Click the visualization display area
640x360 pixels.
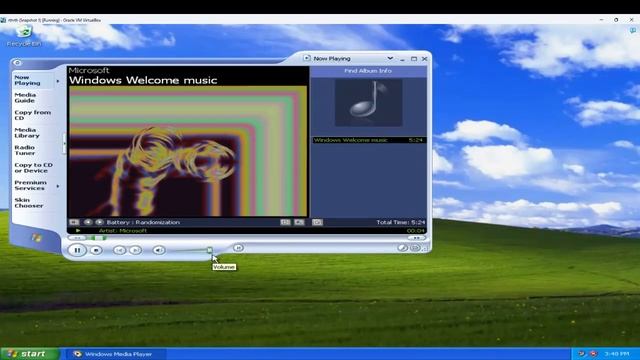point(188,151)
